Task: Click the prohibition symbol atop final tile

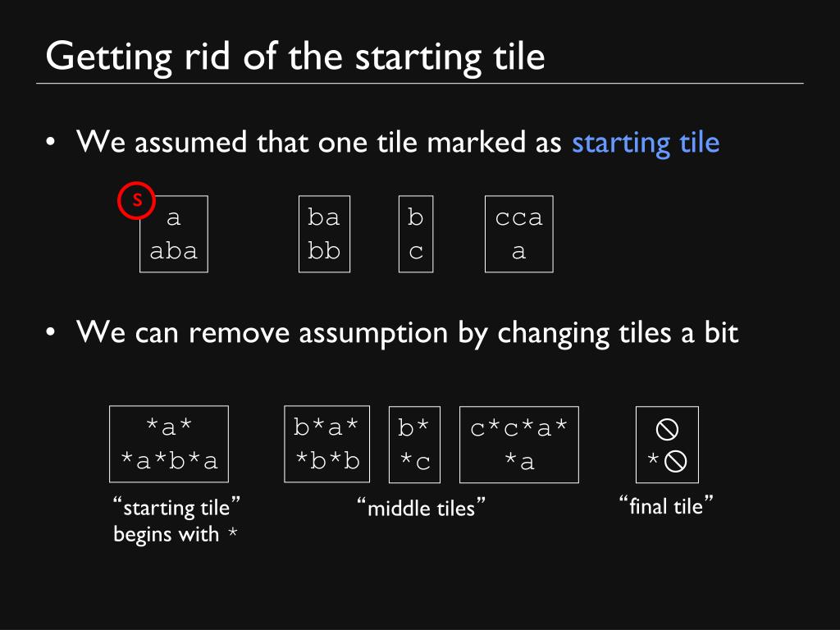Action: [667, 429]
